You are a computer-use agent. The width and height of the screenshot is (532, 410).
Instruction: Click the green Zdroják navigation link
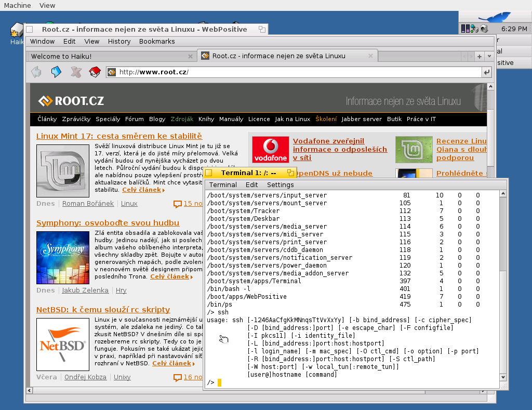(182, 119)
